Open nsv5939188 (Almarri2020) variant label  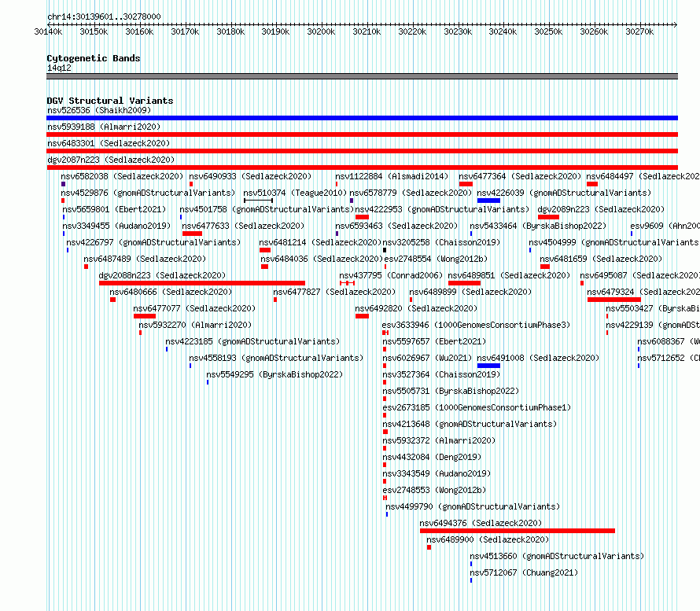(104, 127)
